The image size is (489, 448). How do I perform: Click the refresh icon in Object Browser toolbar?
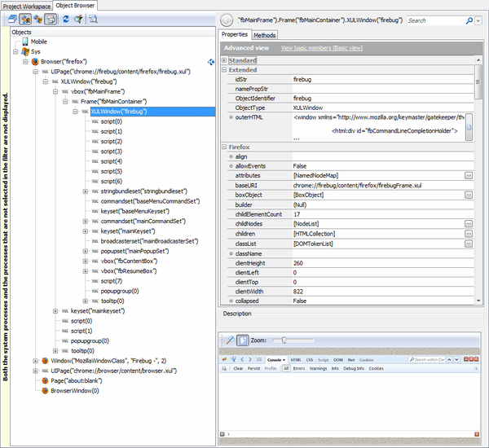click(x=65, y=19)
